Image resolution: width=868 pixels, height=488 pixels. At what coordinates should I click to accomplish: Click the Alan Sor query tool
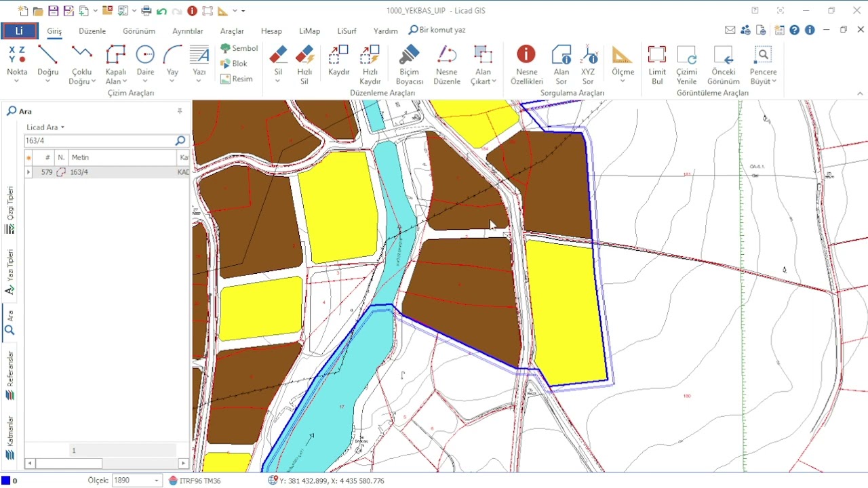point(561,65)
